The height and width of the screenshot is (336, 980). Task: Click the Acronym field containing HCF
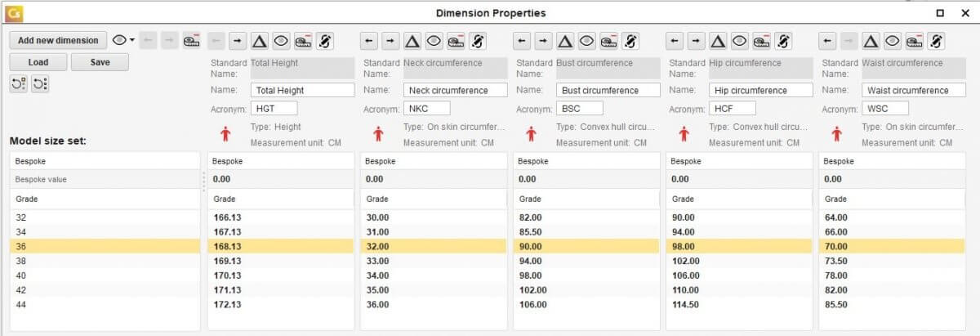[733, 108]
